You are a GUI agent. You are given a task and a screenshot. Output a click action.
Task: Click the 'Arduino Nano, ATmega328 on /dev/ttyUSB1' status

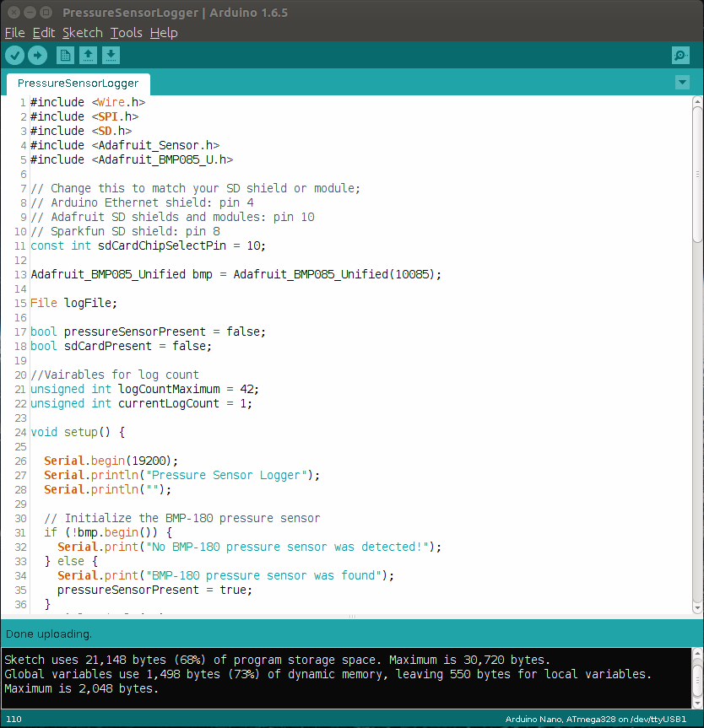coord(596,720)
